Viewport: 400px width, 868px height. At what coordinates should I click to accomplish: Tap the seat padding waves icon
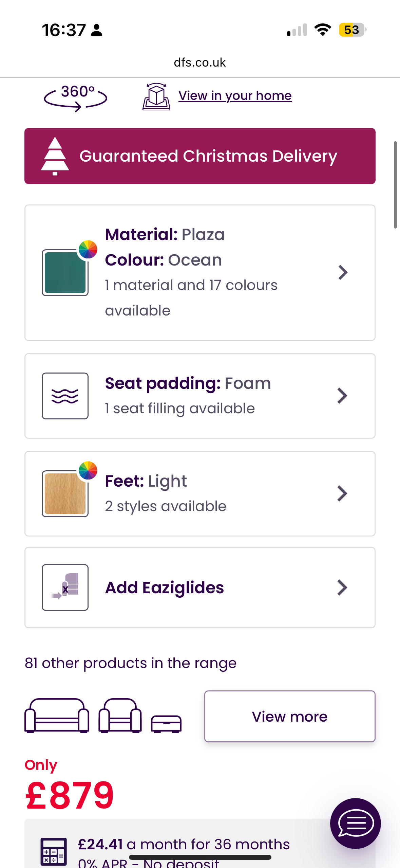pos(65,396)
